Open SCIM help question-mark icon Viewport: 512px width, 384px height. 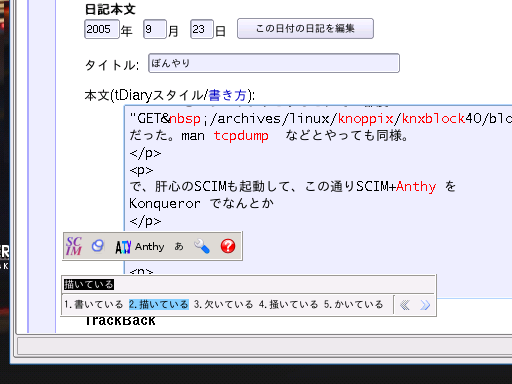tap(228, 246)
